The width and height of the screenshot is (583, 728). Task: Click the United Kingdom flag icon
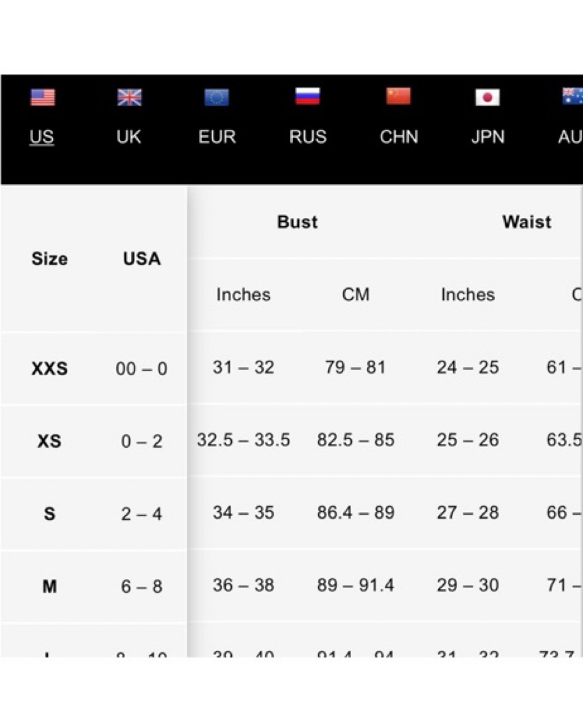coord(129,97)
